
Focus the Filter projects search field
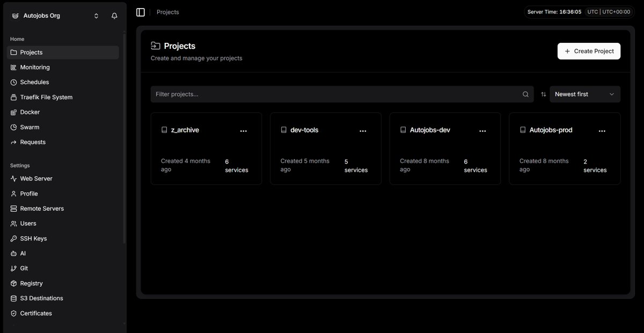[x=342, y=94]
